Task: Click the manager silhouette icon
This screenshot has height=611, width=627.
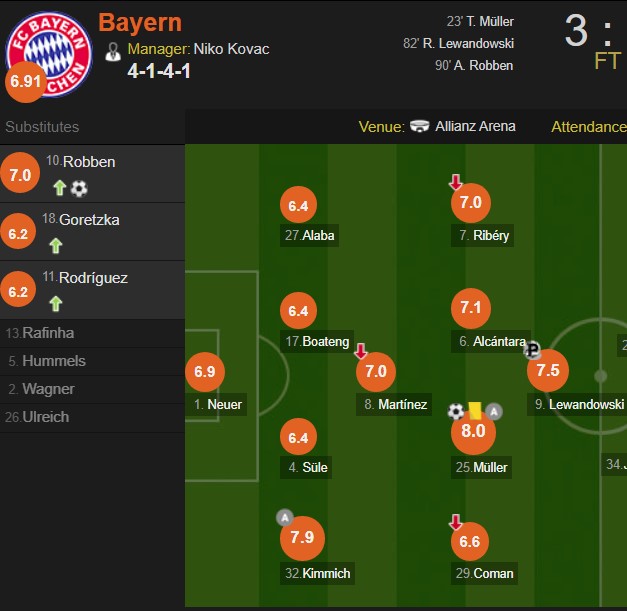Action: pos(113,50)
